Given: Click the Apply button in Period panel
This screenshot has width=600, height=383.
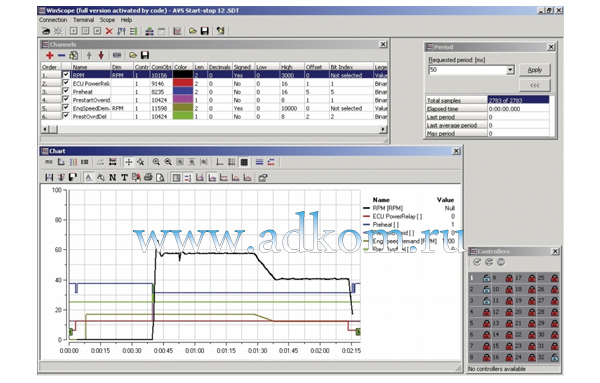Looking at the screenshot, I should [x=535, y=70].
